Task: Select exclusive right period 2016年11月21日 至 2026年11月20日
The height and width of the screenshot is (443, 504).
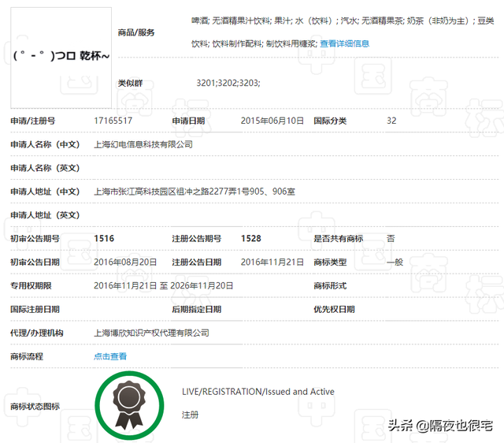Action: click(164, 285)
